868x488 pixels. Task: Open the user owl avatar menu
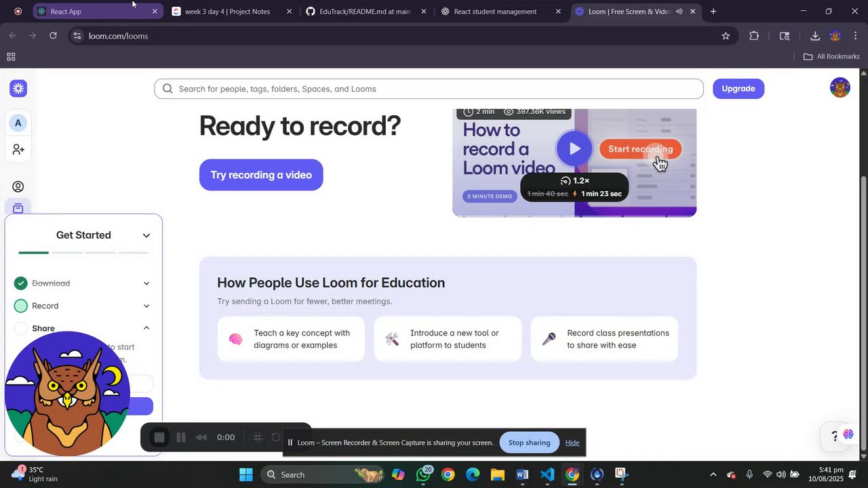840,88
